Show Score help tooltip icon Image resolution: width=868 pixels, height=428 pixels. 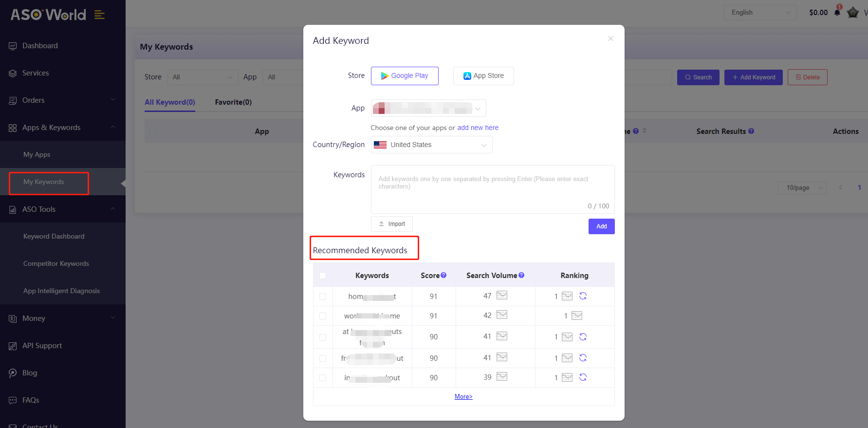[x=443, y=275]
